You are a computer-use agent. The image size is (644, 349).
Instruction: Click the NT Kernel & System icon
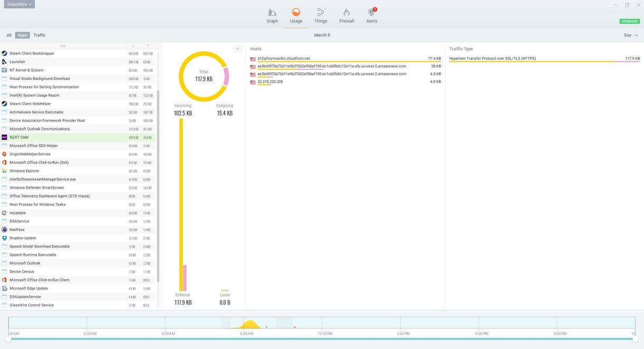tap(4, 70)
